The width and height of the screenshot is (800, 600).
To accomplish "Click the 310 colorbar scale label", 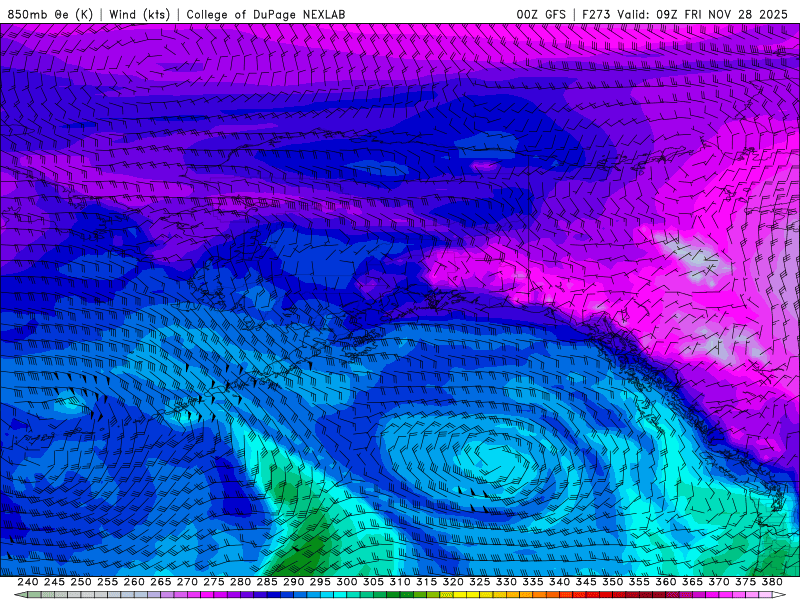I will tap(400, 582).
